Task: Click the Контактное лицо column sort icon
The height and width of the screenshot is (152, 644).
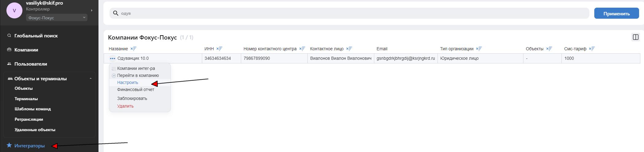Action: [x=349, y=49]
